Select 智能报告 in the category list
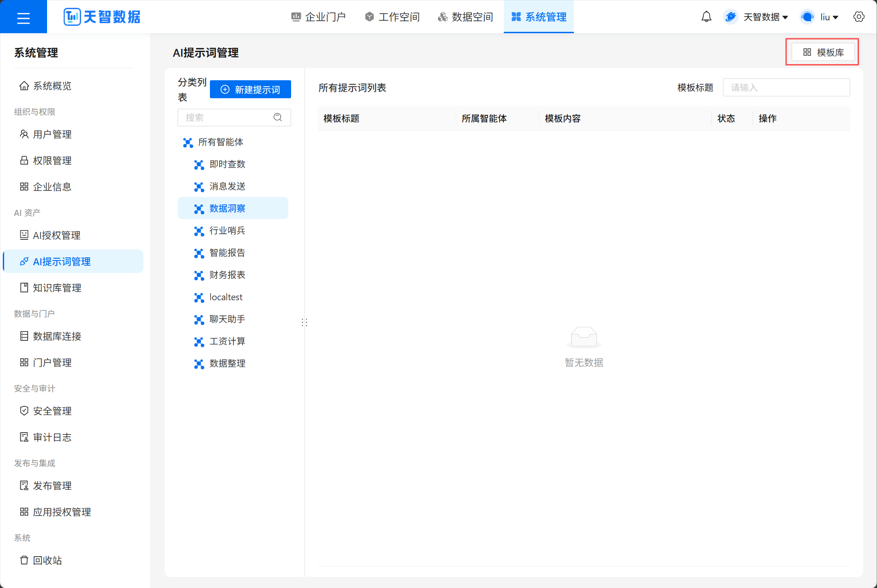The width and height of the screenshot is (877, 588). (233, 253)
